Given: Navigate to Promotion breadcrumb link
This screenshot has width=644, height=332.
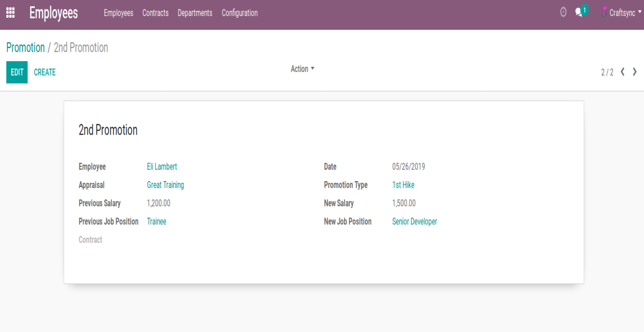Looking at the screenshot, I should pyautogui.click(x=25, y=48).
